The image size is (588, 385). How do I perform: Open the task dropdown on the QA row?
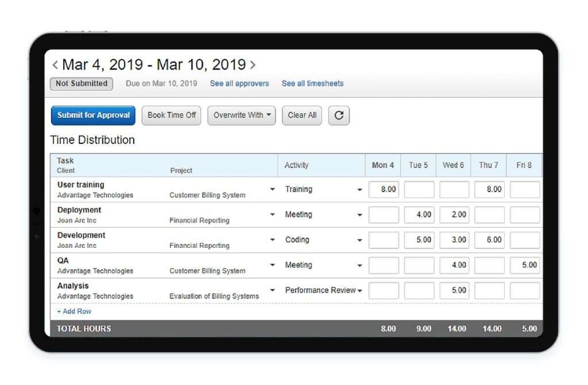(272, 265)
